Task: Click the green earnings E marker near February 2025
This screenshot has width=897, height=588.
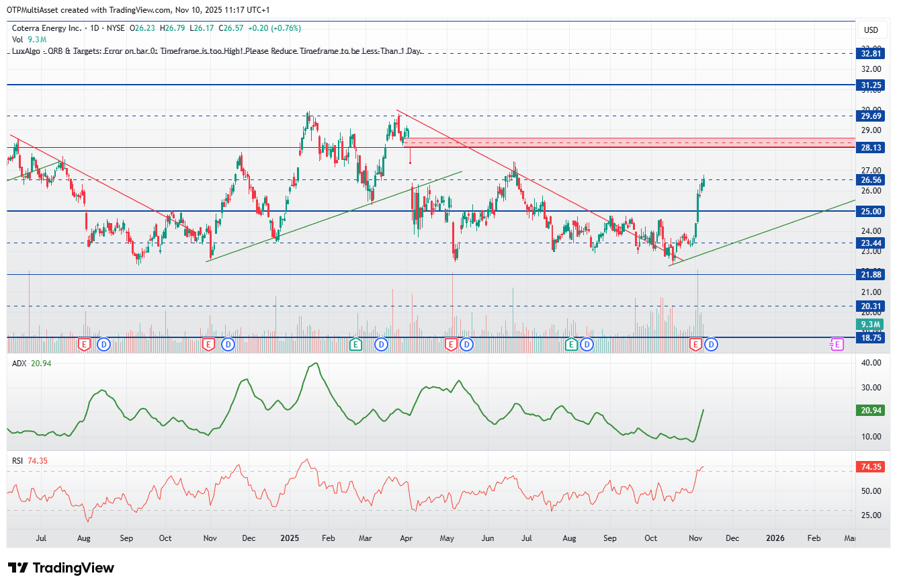Action: [355, 345]
